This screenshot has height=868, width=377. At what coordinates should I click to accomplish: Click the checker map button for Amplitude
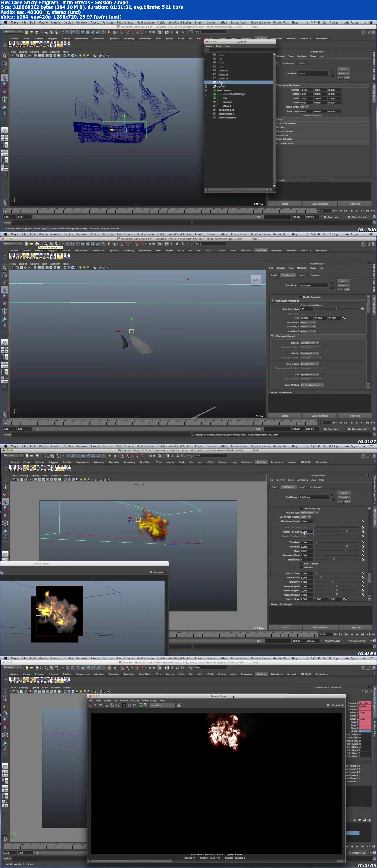tap(363, 546)
